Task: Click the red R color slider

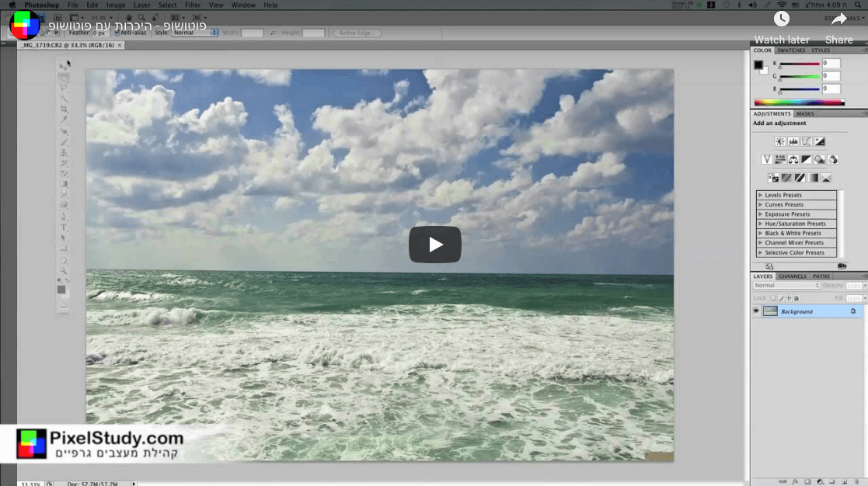Action: [x=800, y=64]
